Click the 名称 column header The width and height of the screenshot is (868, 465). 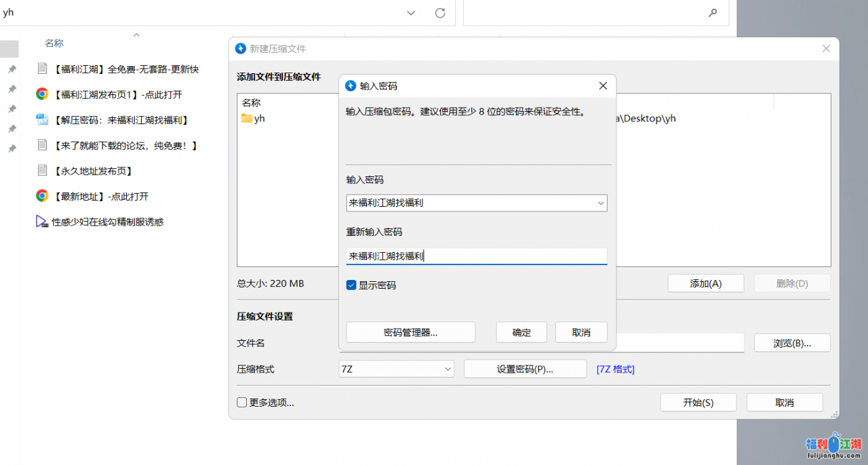54,43
